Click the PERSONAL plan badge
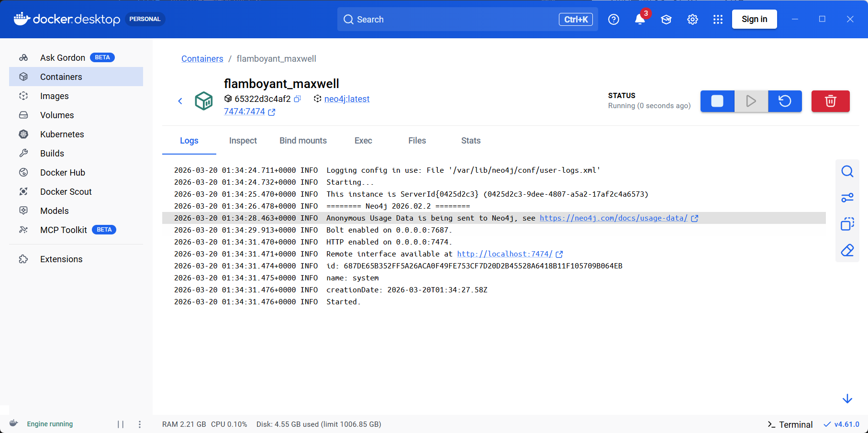 (x=145, y=19)
